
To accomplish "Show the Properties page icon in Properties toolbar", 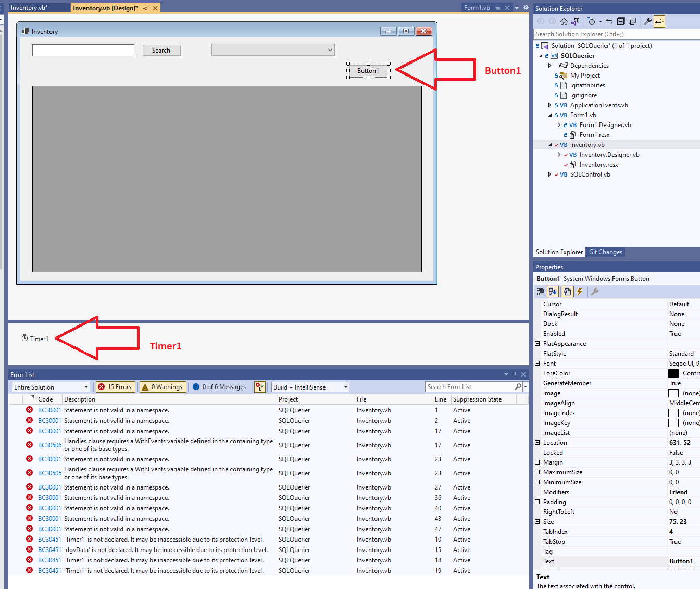I will point(568,292).
